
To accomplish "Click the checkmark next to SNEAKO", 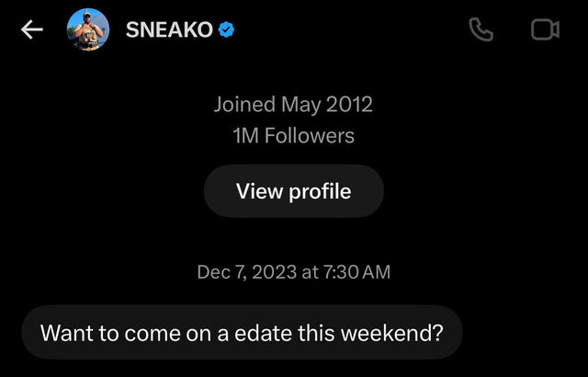I will pos(227,29).
